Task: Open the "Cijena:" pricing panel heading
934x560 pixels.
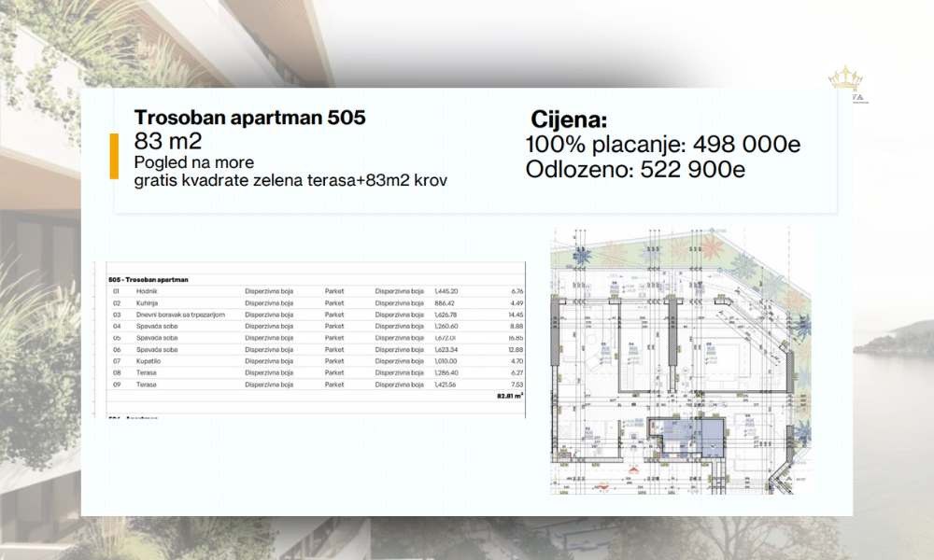Action: [570, 119]
